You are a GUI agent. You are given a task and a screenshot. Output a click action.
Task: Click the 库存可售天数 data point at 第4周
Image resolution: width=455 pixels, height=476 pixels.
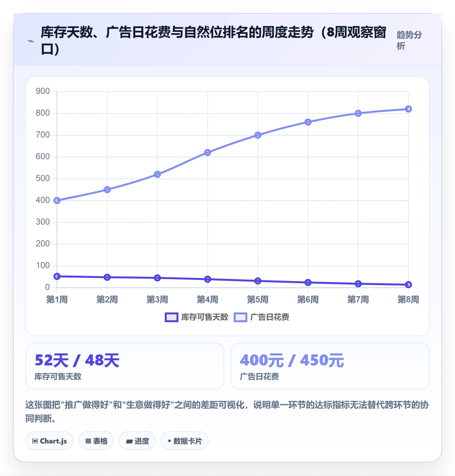pos(208,279)
